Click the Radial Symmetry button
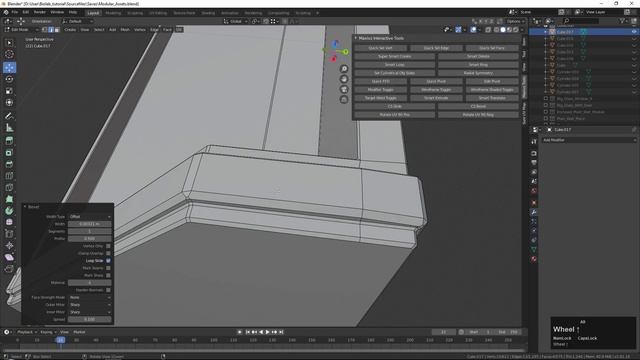 (478, 73)
